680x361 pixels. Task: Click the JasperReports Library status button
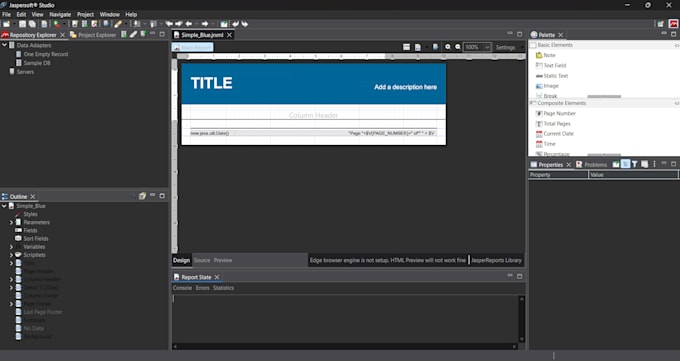(x=496, y=260)
